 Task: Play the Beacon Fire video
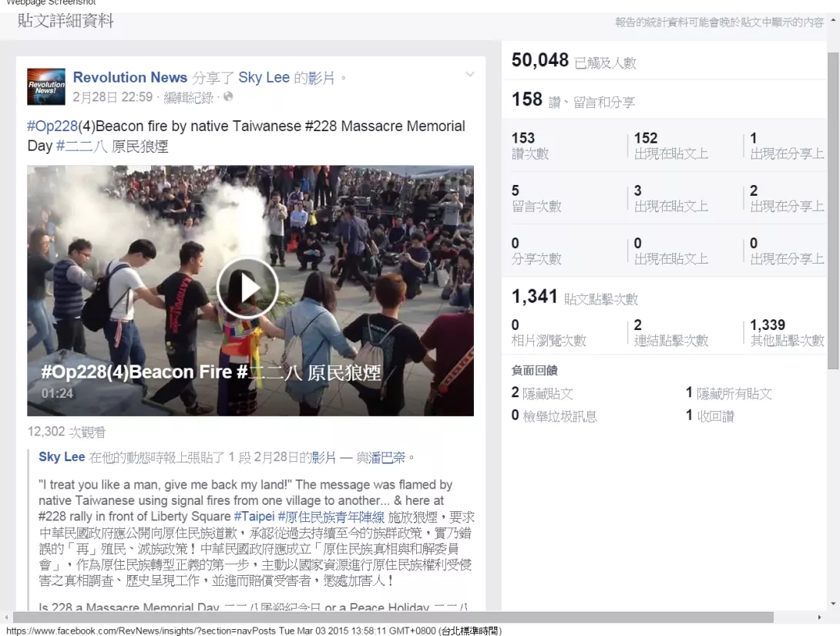click(247, 288)
